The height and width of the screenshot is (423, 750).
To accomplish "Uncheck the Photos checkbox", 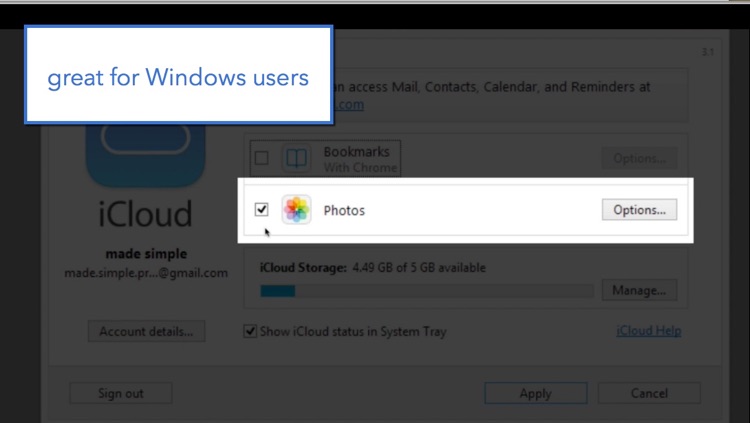I will click(x=262, y=209).
